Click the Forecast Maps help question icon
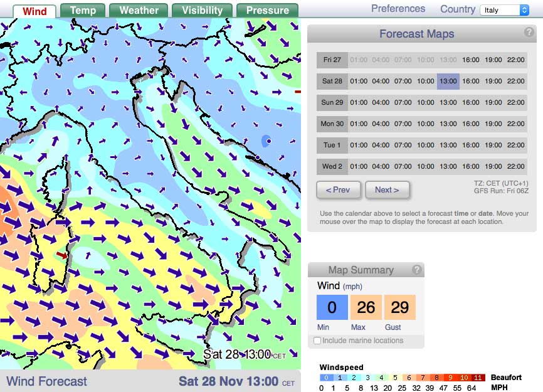 coord(529,33)
